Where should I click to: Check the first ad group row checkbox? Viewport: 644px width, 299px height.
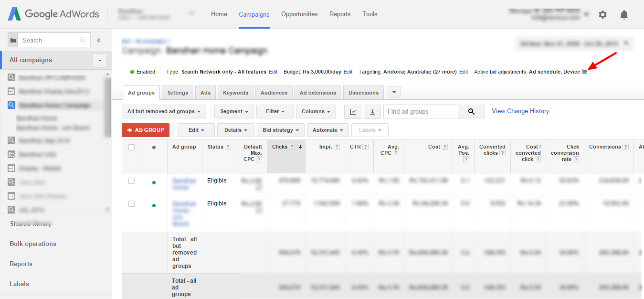click(131, 181)
